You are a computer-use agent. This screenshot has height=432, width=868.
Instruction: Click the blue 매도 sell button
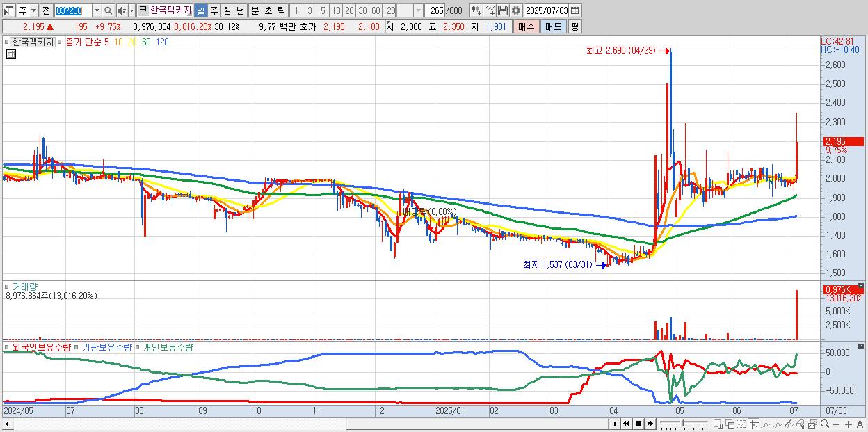pos(554,26)
